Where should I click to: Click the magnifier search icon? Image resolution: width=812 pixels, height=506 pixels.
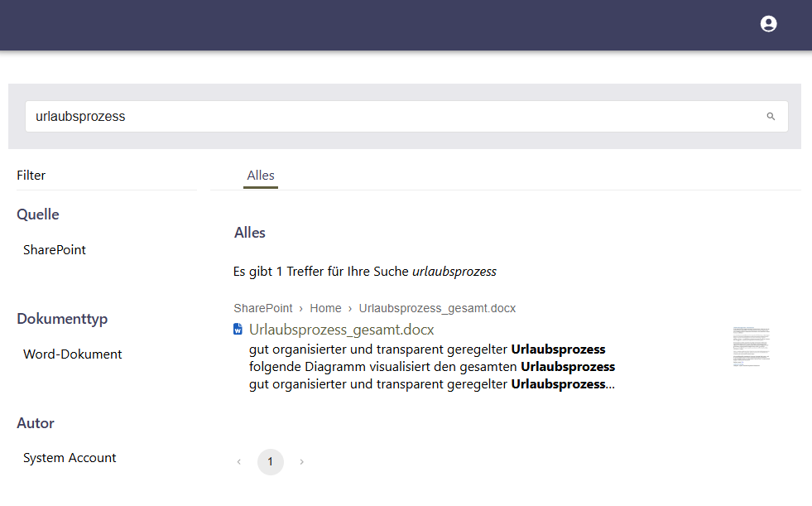point(771,117)
